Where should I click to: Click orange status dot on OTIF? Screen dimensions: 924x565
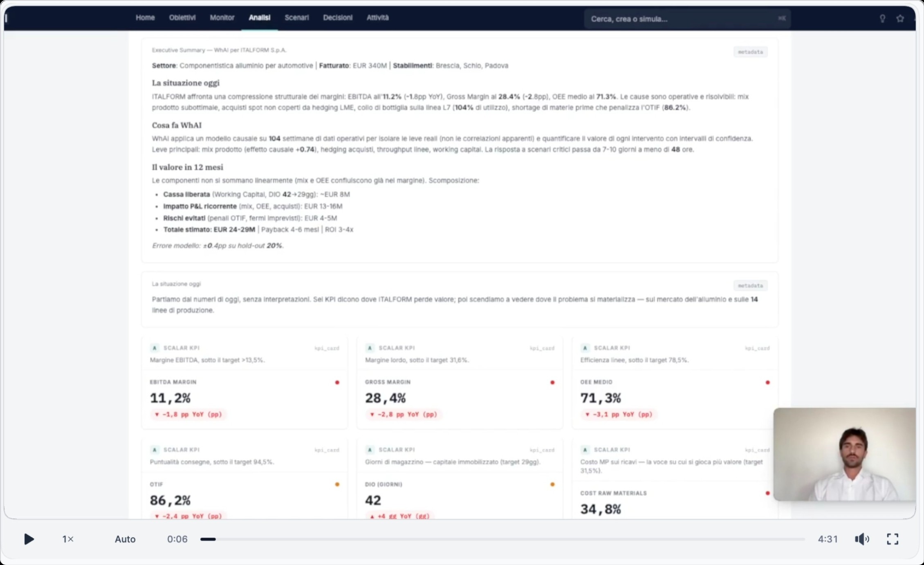[337, 484]
